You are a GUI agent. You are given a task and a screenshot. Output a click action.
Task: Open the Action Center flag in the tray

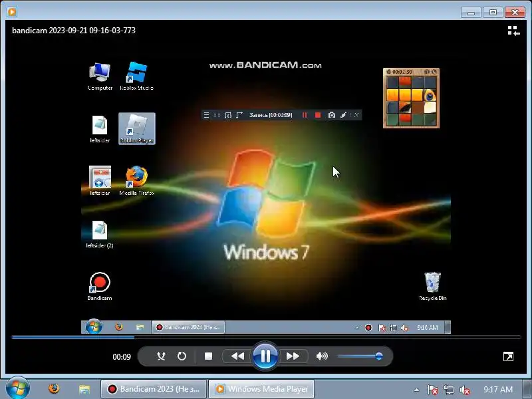point(432,390)
